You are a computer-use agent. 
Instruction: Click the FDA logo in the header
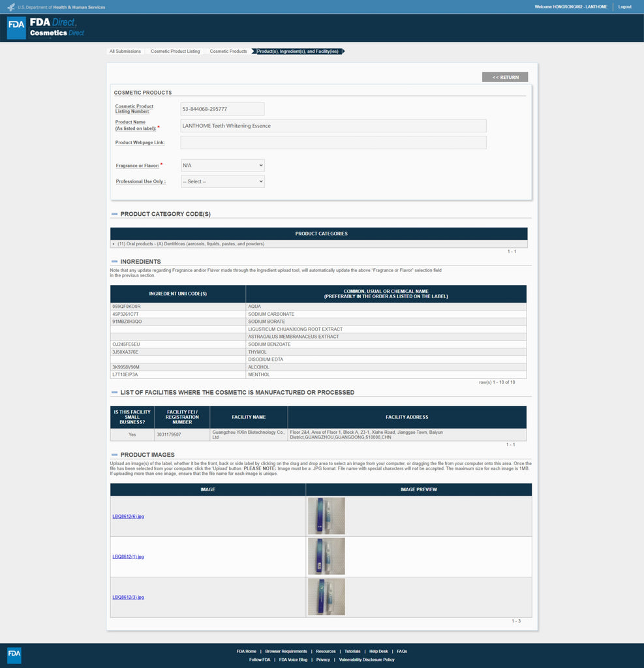point(16,28)
